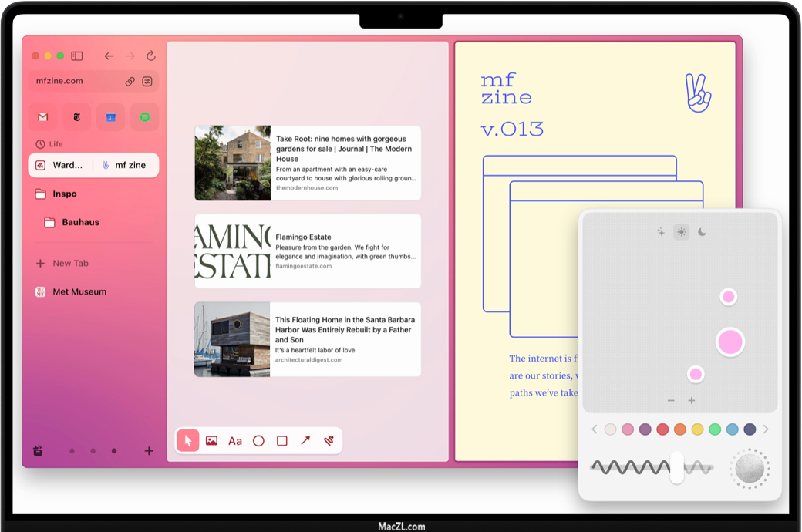Choose the image insert tool
802x532 pixels.
tap(211, 441)
